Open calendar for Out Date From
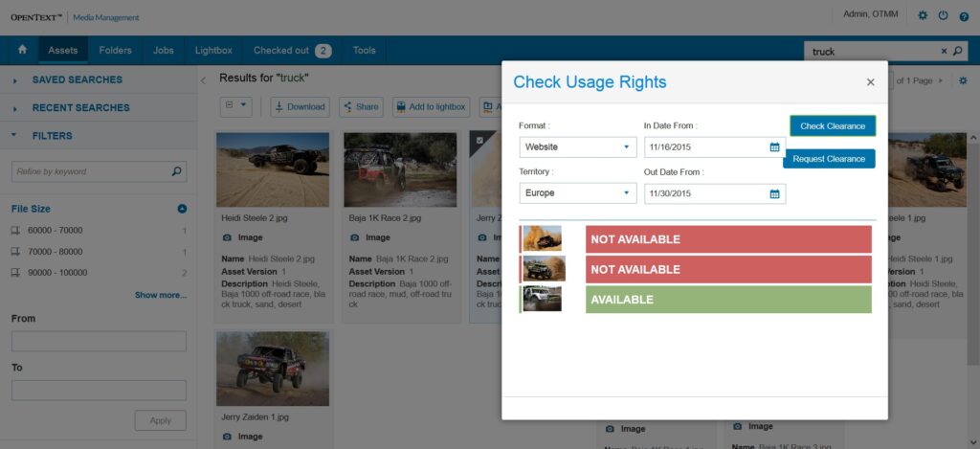 (x=774, y=193)
